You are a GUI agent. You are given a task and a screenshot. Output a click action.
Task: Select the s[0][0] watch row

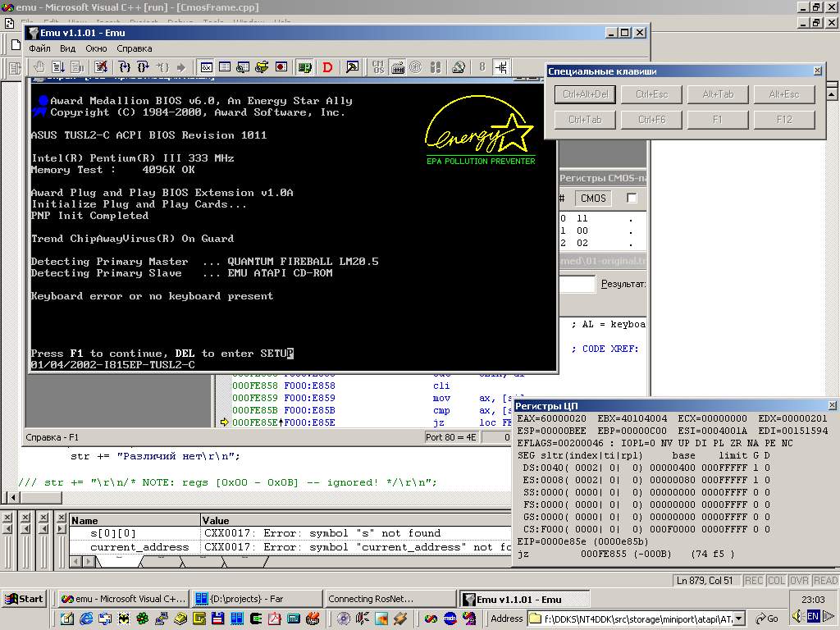(x=290, y=533)
